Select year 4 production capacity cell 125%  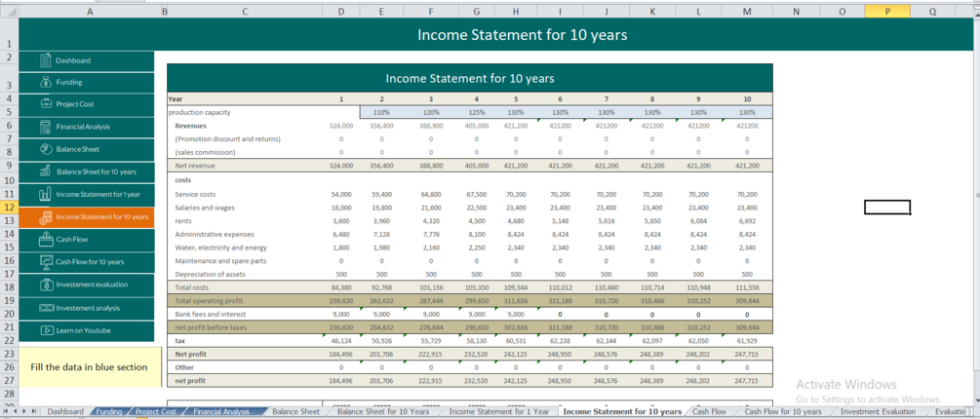(x=476, y=112)
